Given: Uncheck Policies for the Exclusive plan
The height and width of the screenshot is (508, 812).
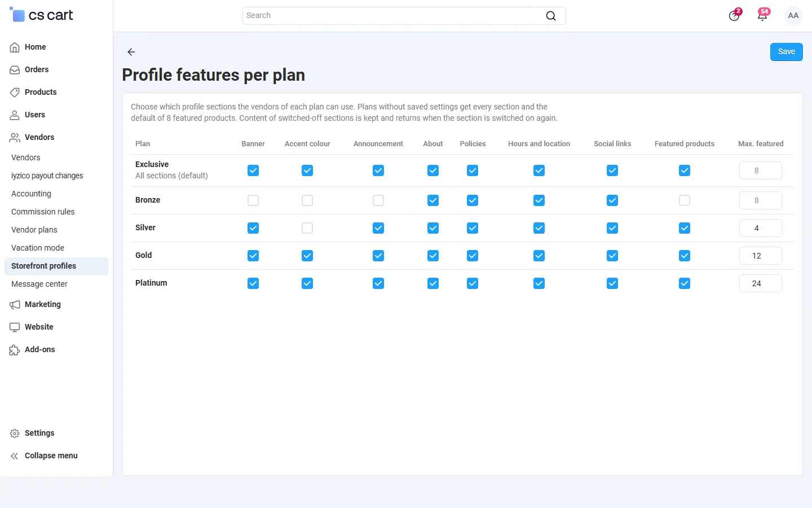Looking at the screenshot, I should 473,170.
